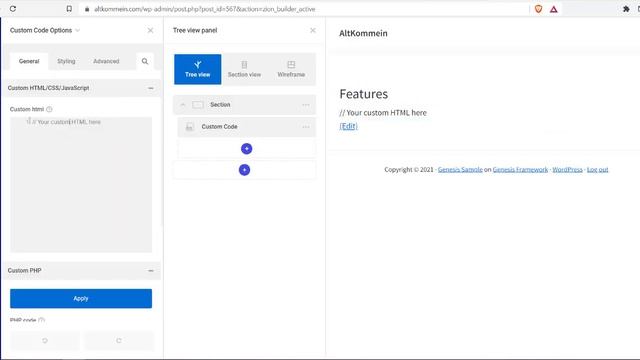Click PHP code help info icon

pos(41,320)
